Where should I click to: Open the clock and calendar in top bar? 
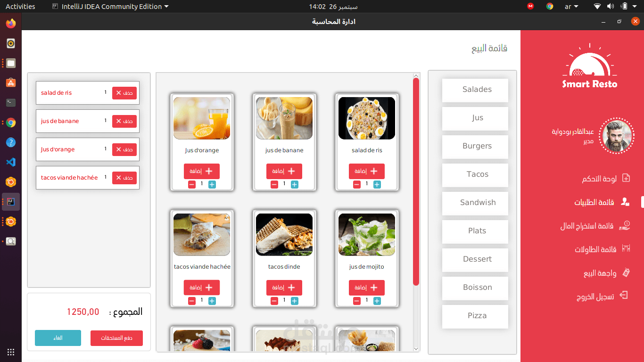click(x=333, y=7)
